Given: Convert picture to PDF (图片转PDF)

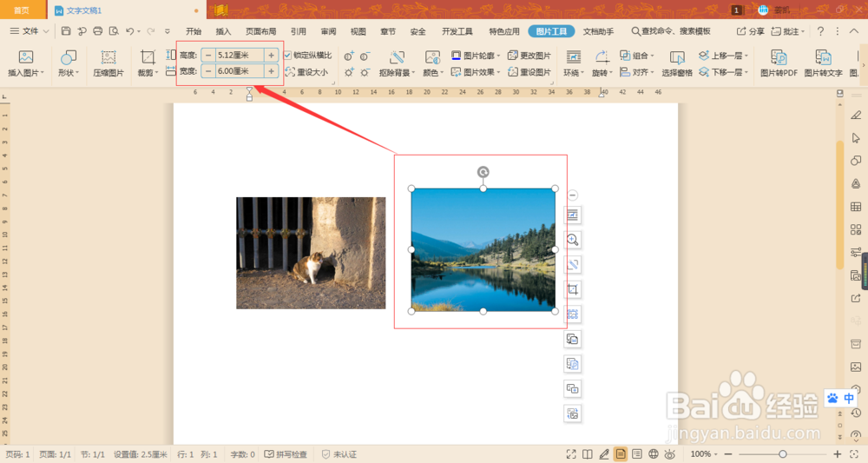Looking at the screenshot, I should click(779, 63).
